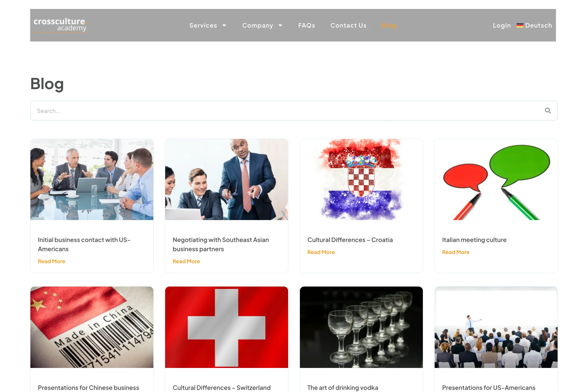Select the Blog menu item
This screenshot has width=588, height=392.
(x=389, y=25)
